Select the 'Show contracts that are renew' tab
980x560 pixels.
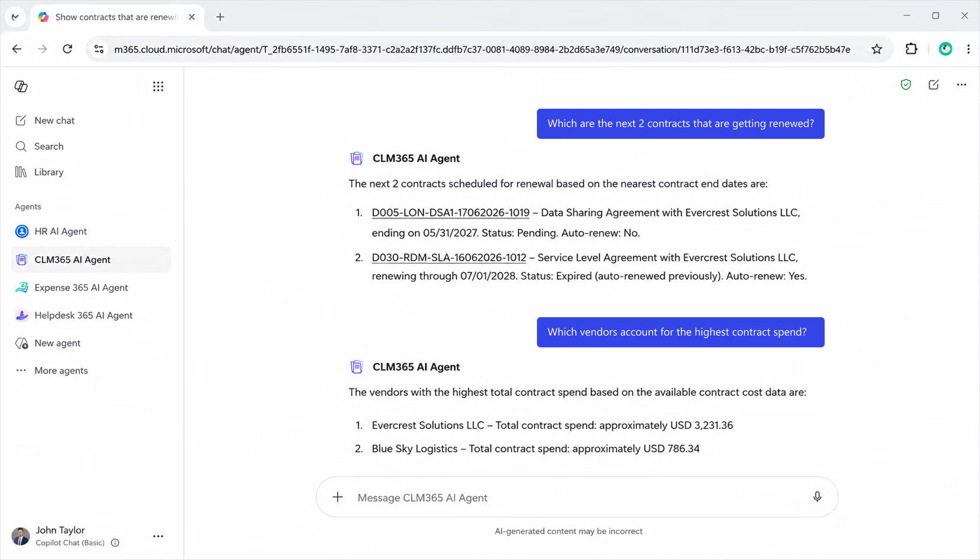(x=116, y=17)
